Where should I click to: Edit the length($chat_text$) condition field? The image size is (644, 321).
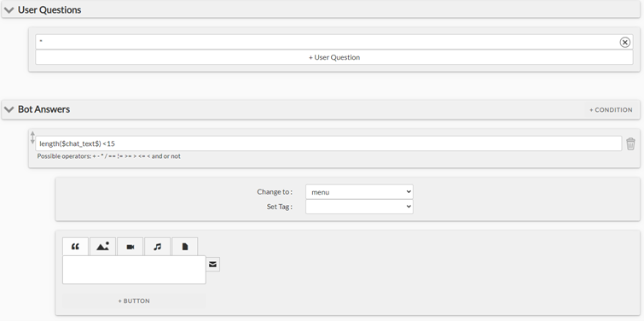click(x=328, y=143)
